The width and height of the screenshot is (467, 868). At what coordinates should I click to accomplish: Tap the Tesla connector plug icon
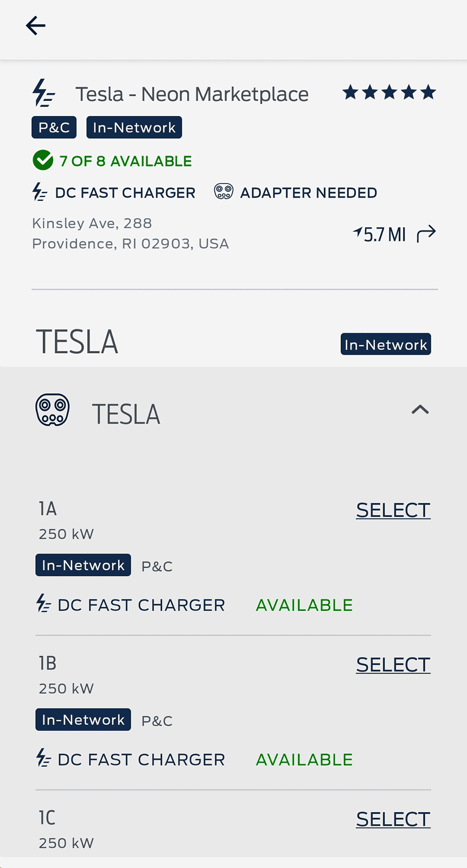(53, 410)
